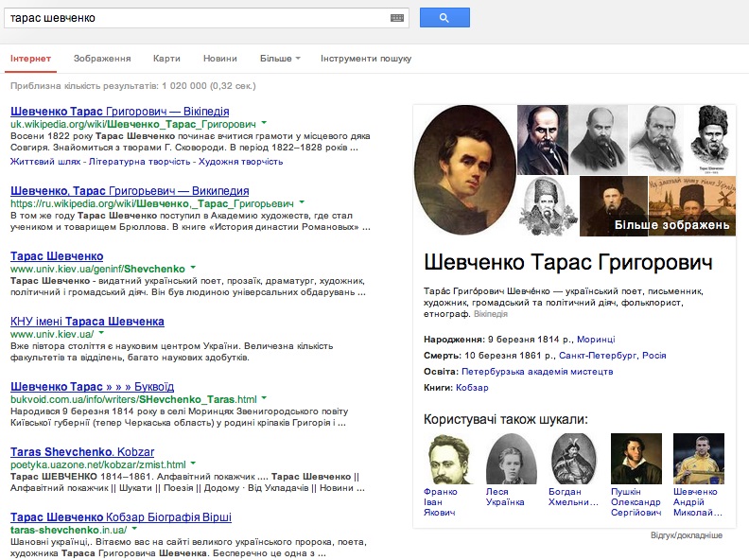
Task: Open the Художня творчість sitelink
Action: (241, 162)
